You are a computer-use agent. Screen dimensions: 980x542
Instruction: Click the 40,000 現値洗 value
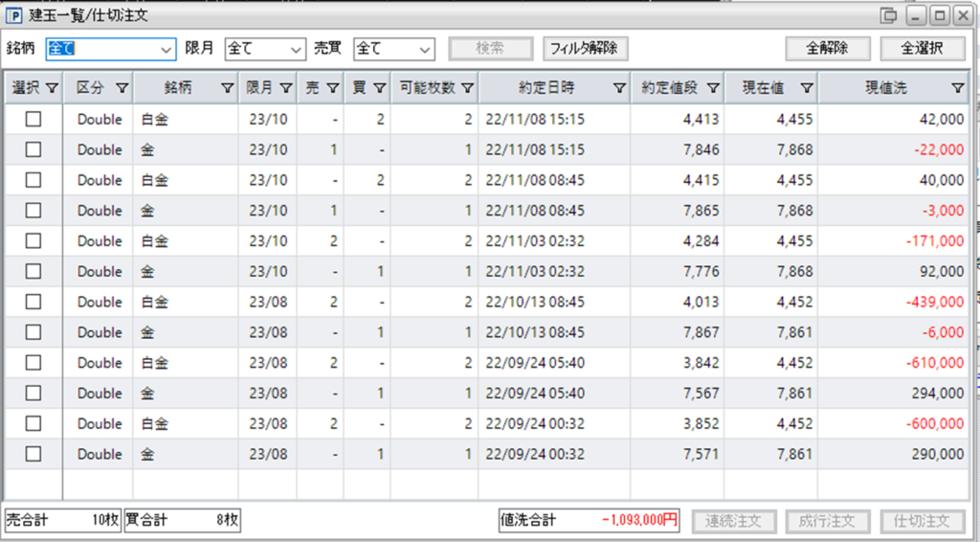(942, 180)
